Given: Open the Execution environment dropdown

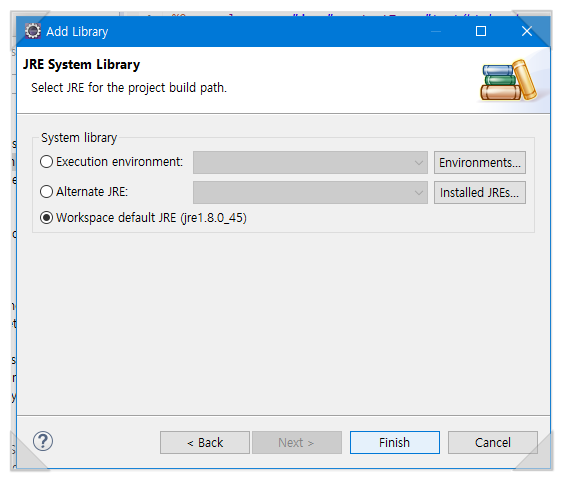Looking at the screenshot, I should coord(310,163).
